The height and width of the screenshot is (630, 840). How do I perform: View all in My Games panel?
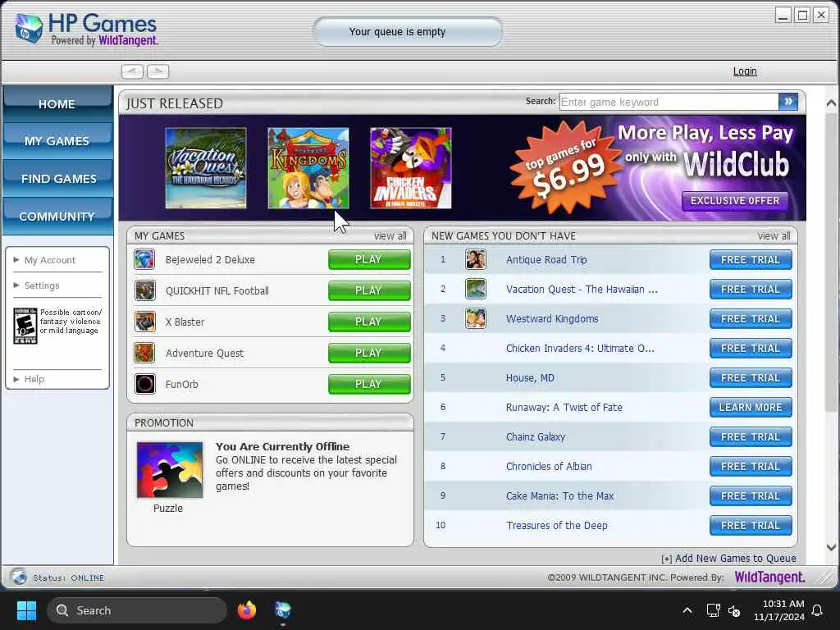390,235
